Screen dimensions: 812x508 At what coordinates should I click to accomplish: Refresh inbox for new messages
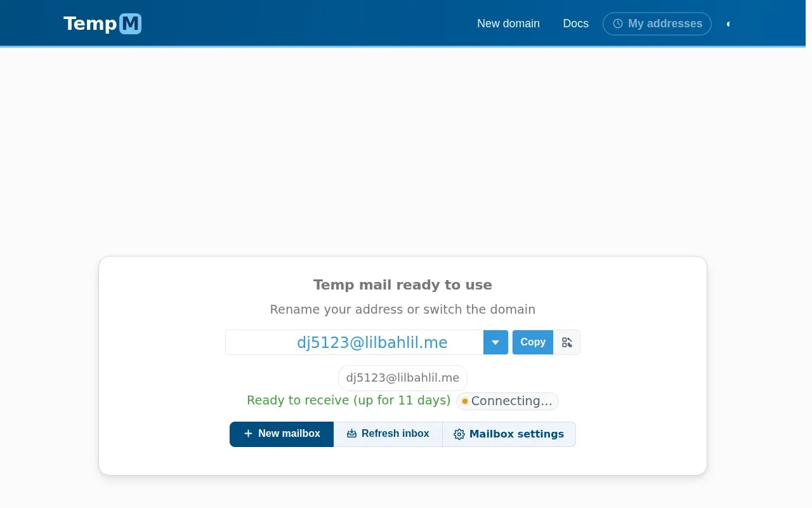(388, 434)
